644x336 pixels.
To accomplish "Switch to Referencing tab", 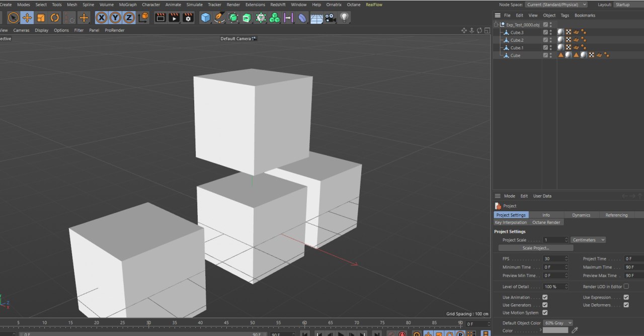I will click(x=616, y=215).
